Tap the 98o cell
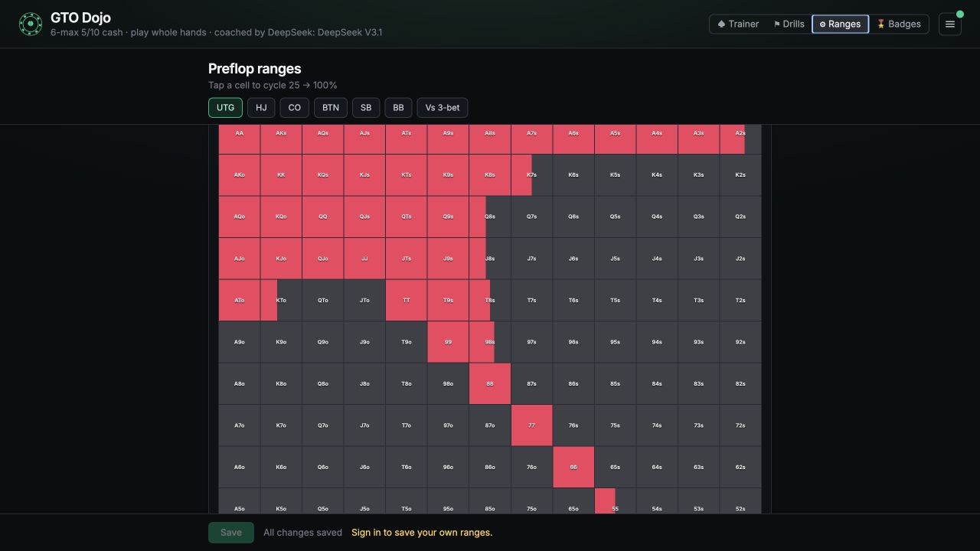Image resolution: width=980 pixels, height=551 pixels. click(448, 383)
